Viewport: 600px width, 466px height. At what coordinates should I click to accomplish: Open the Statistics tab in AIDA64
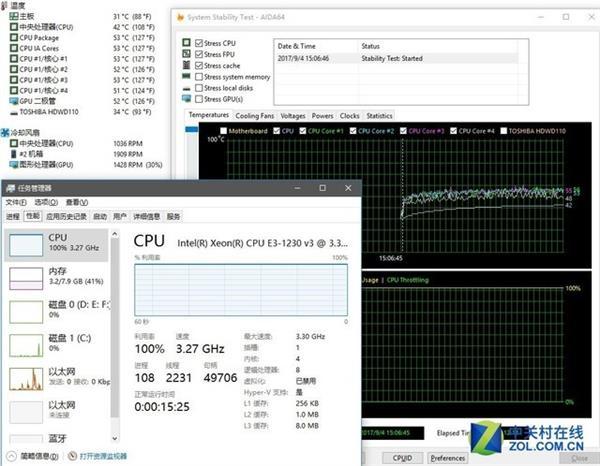click(x=379, y=116)
